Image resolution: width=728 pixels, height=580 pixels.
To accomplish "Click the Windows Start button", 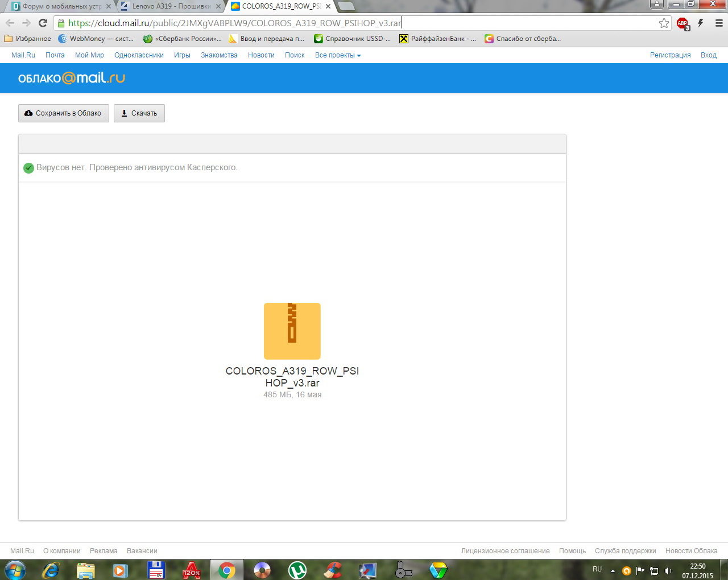I will point(15,570).
